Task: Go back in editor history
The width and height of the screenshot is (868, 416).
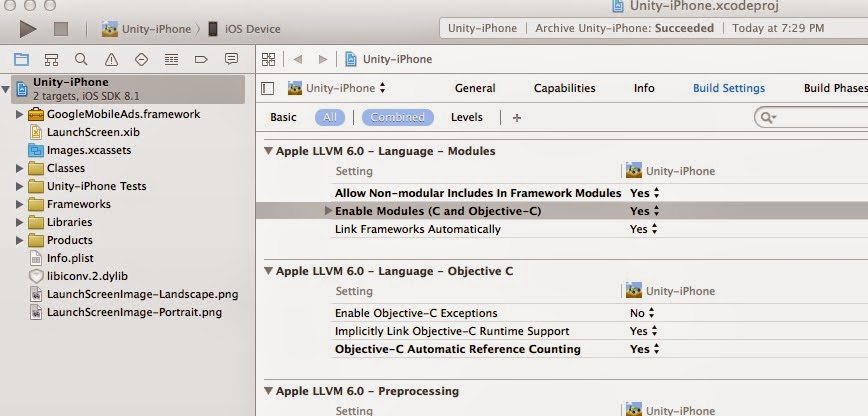Action: pyautogui.click(x=298, y=59)
